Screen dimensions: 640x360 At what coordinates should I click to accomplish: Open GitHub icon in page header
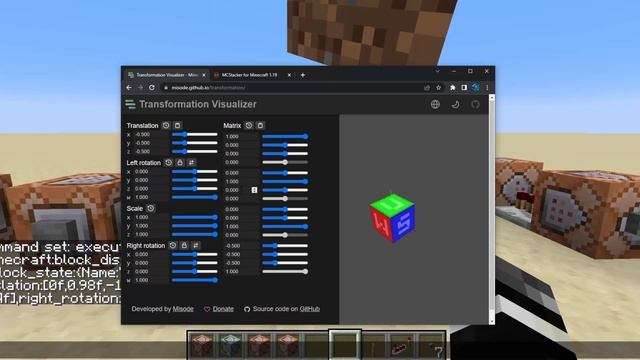(x=475, y=104)
